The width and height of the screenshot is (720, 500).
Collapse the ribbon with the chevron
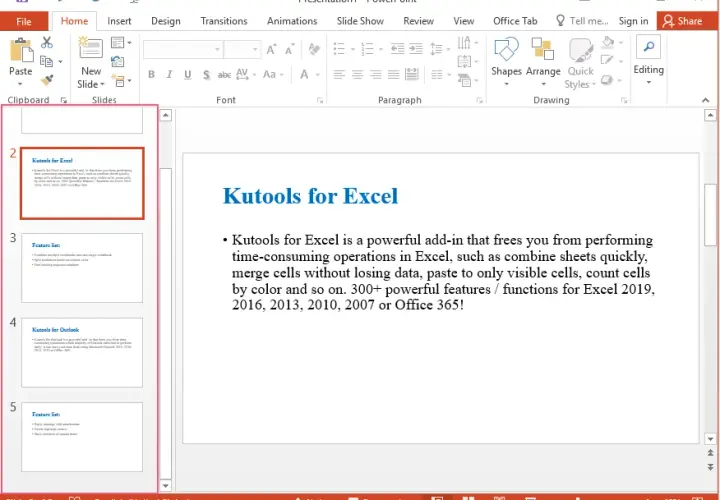coord(705,100)
